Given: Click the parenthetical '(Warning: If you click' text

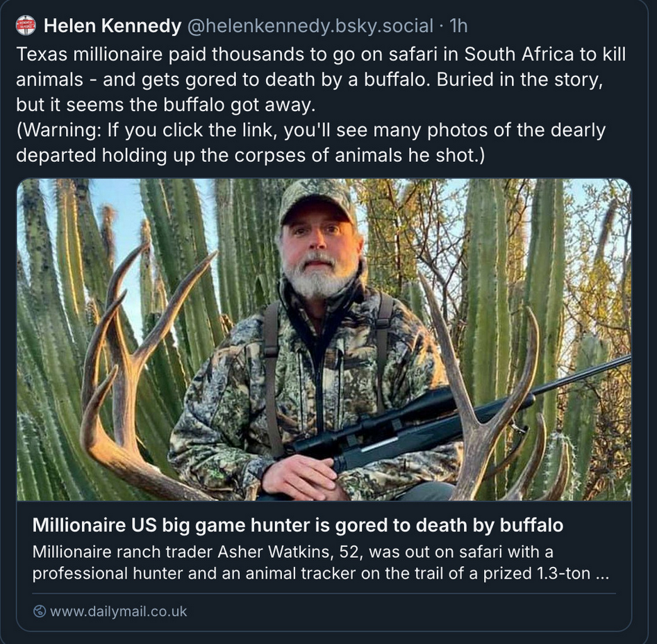Looking at the screenshot, I should pyautogui.click(x=139, y=130).
